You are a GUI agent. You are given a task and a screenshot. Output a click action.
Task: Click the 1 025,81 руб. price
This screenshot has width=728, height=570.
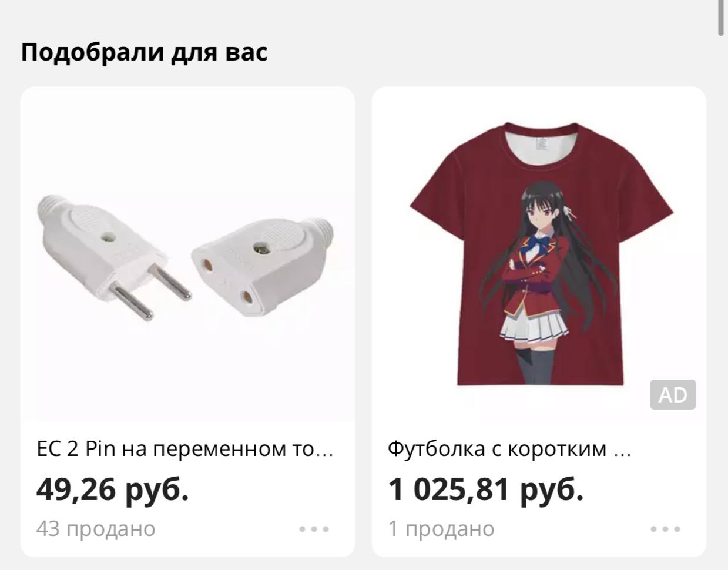point(486,489)
